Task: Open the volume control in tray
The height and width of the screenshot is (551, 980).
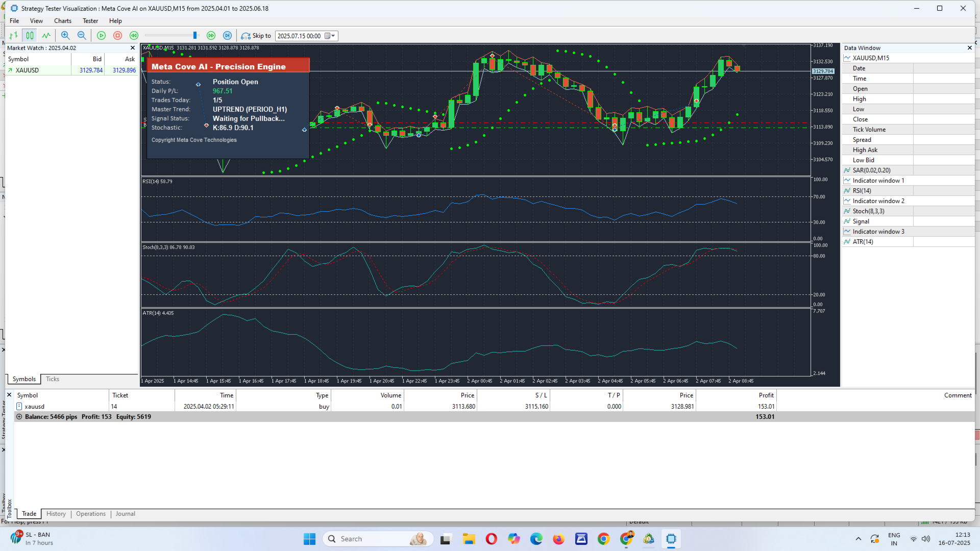Action: pyautogui.click(x=926, y=539)
